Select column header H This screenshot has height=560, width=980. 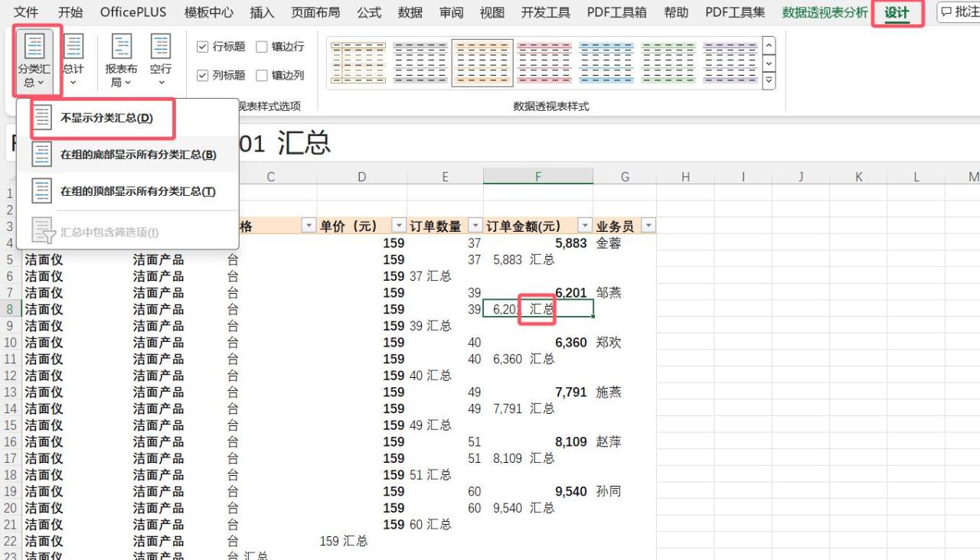tap(686, 177)
